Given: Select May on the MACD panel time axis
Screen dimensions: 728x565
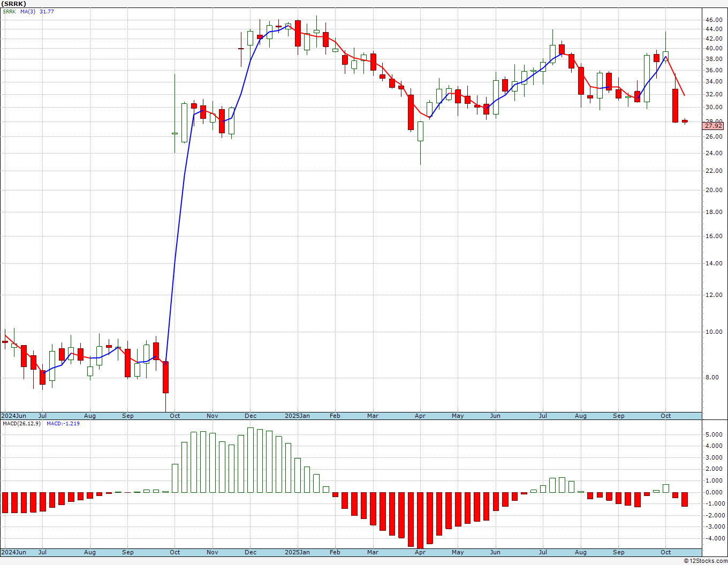Looking at the screenshot, I should tap(458, 553).
